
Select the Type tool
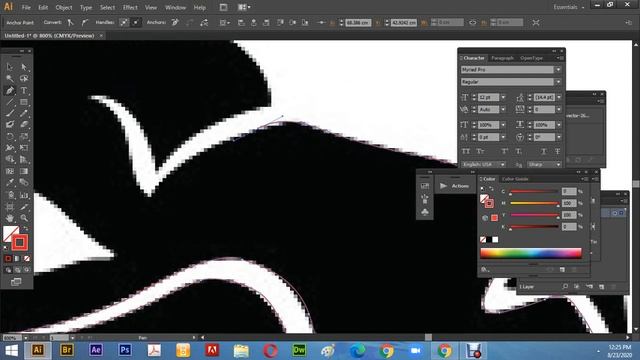[x=24, y=90]
